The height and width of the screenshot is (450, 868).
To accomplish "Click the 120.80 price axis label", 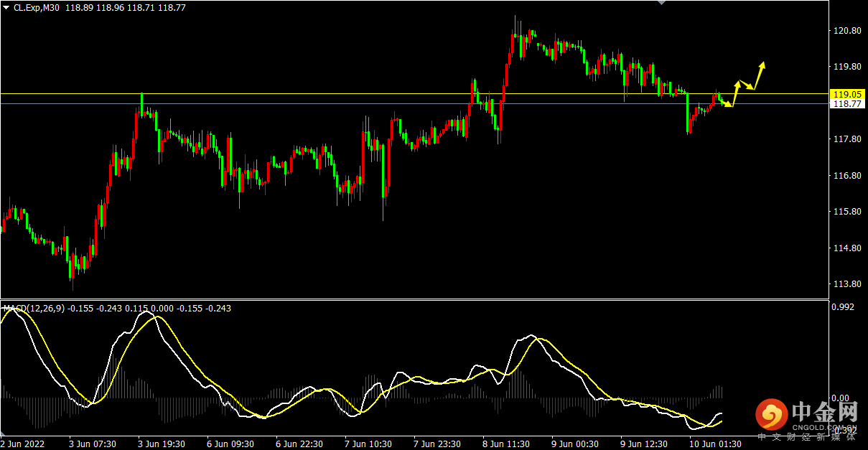I will (x=845, y=31).
